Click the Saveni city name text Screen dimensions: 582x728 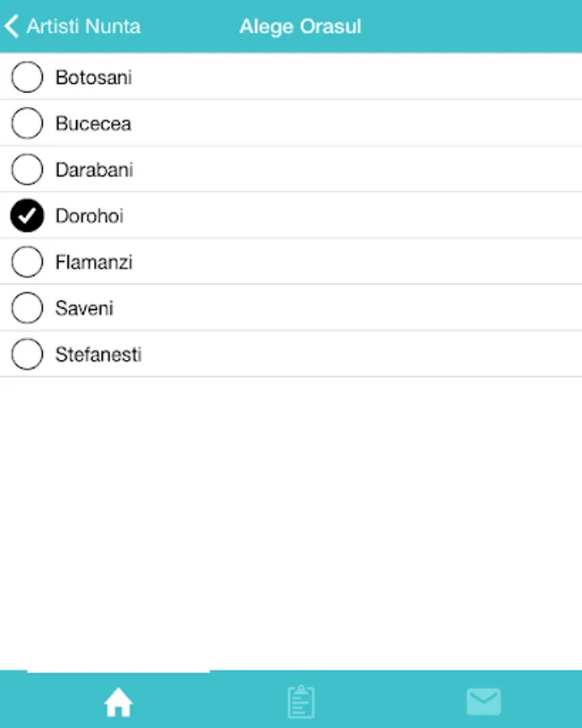(x=84, y=308)
